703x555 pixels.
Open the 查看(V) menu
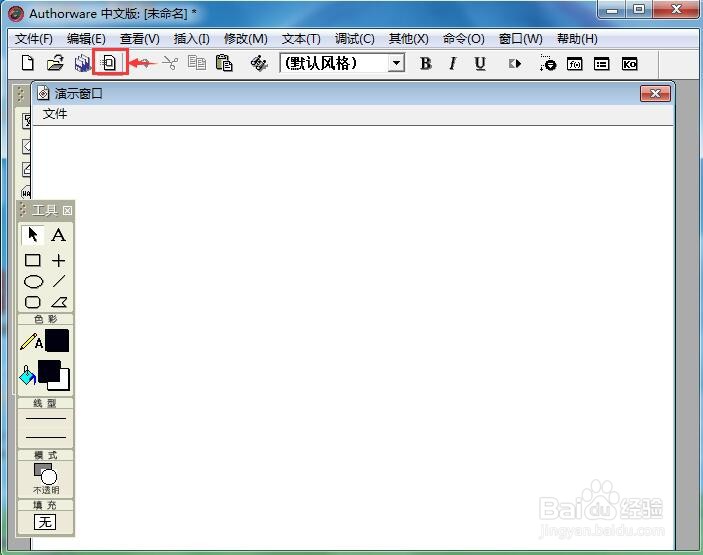tap(139, 39)
